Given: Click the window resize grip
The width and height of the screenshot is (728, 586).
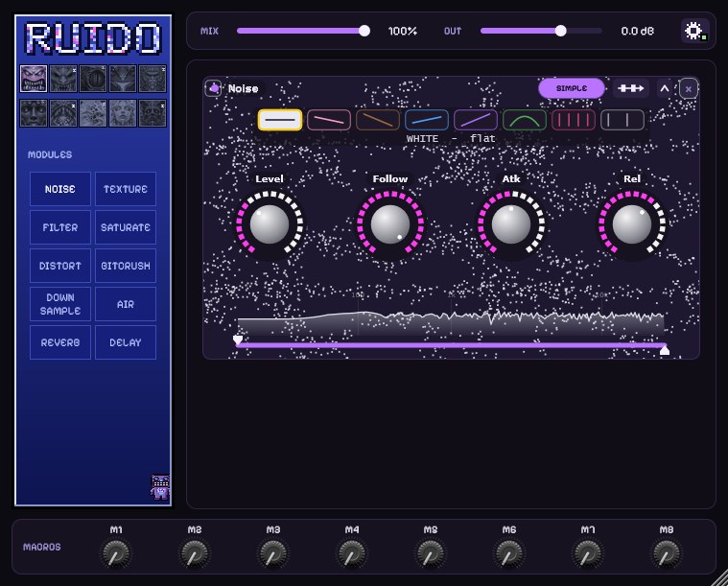Looking at the screenshot, I should pyautogui.click(x=720, y=578).
